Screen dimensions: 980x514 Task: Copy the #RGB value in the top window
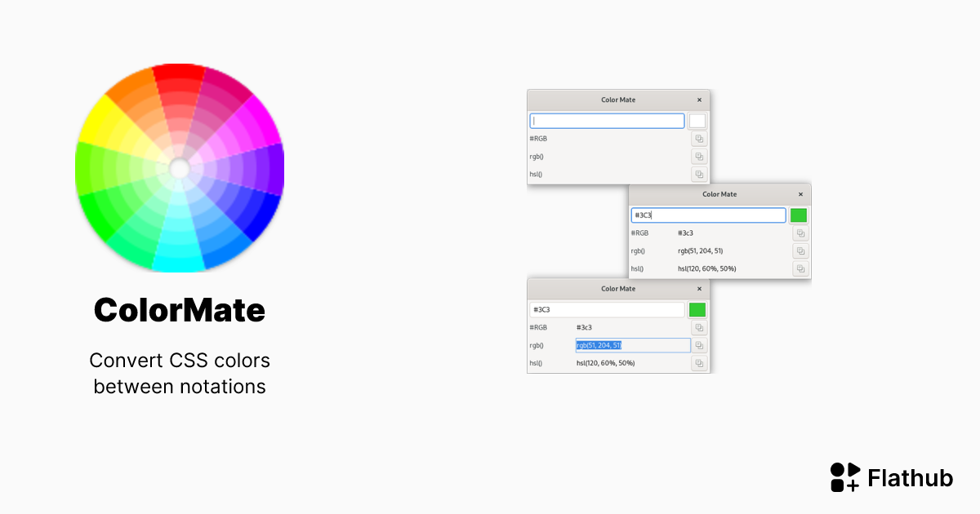pos(698,138)
